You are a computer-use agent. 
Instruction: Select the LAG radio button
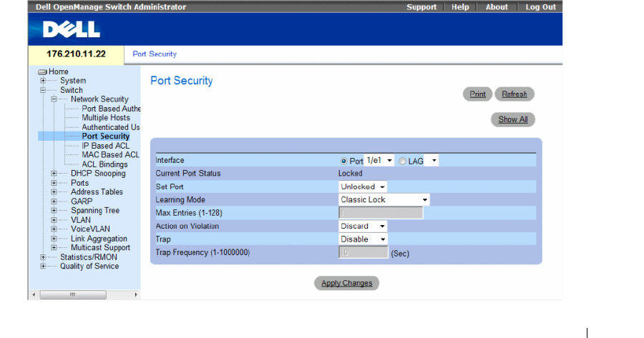[402, 161]
